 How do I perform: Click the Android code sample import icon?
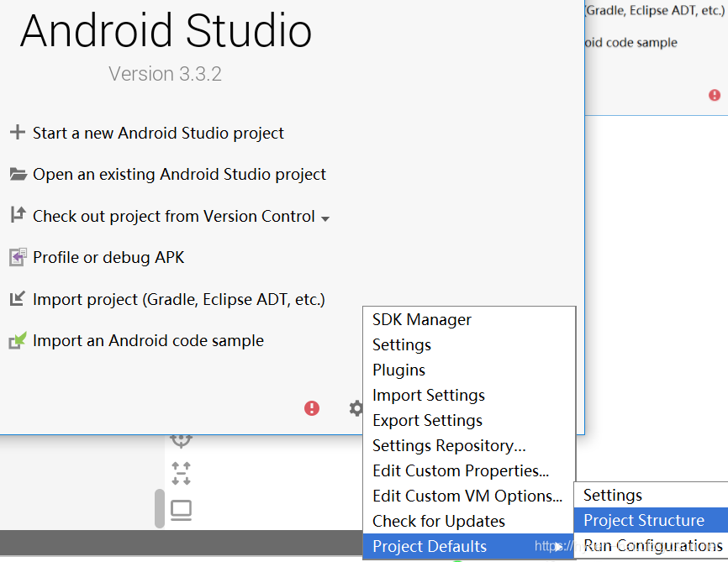(x=18, y=340)
